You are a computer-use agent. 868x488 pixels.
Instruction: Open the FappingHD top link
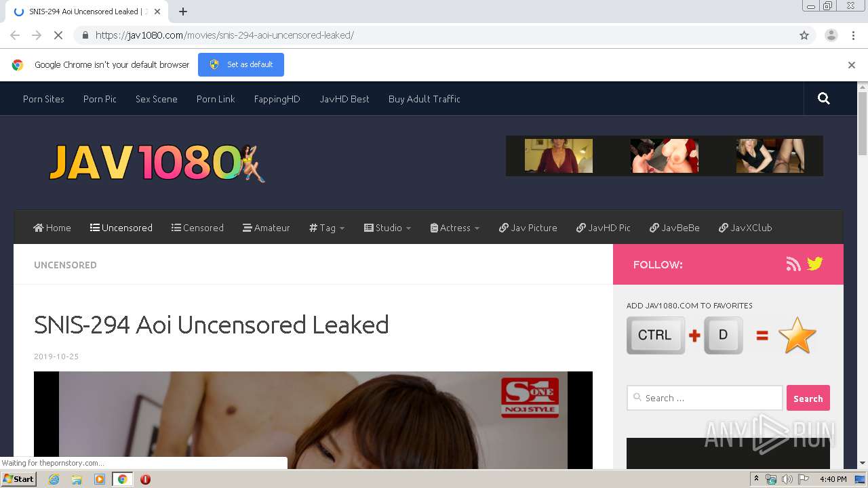pos(277,99)
